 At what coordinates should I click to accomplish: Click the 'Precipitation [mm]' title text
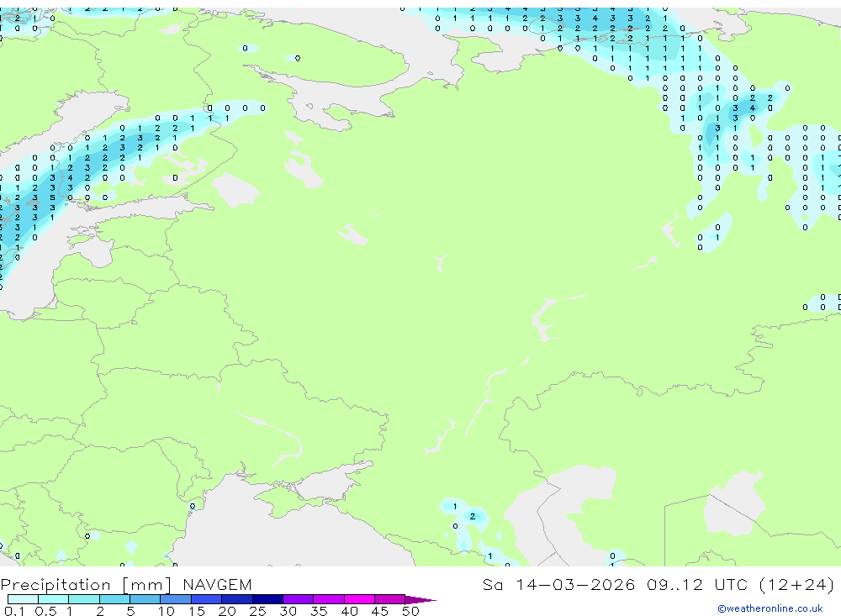86,585
